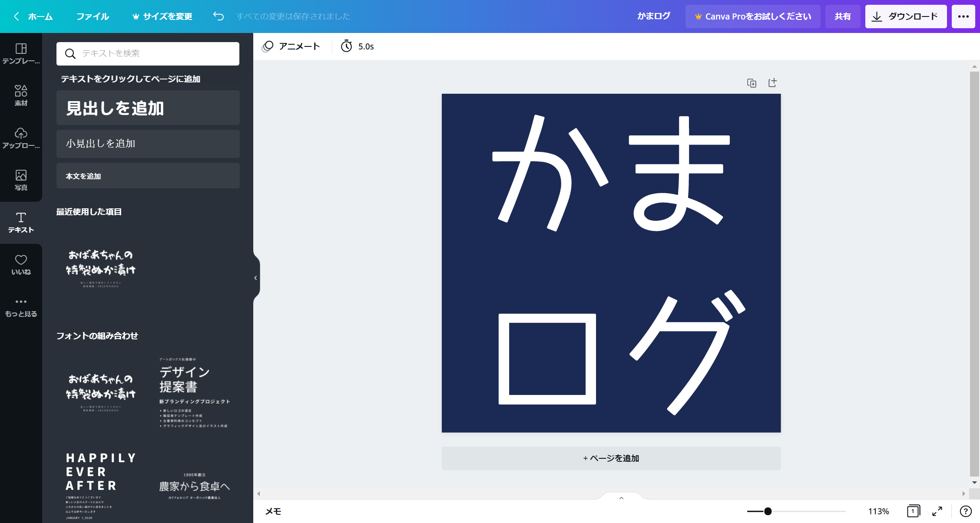Choose the recently used おばあちゃんの text template
Viewport: 980px width, 523px height.
click(101, 268)
